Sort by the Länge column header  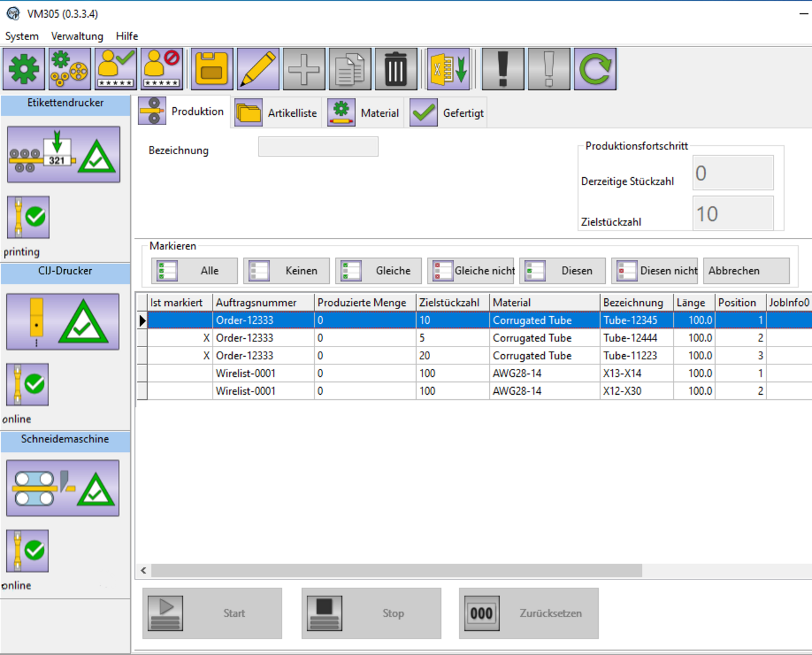click(694, 303)
